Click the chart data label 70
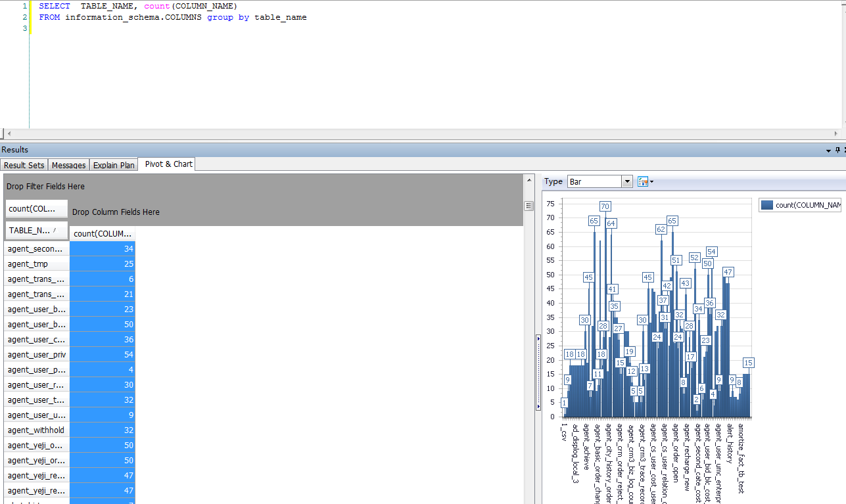846x504 pixels. (605, 206)
